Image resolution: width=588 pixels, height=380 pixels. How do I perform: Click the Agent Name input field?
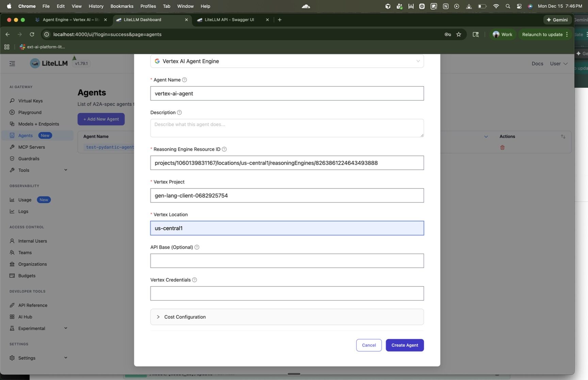(x=287, y=94)
